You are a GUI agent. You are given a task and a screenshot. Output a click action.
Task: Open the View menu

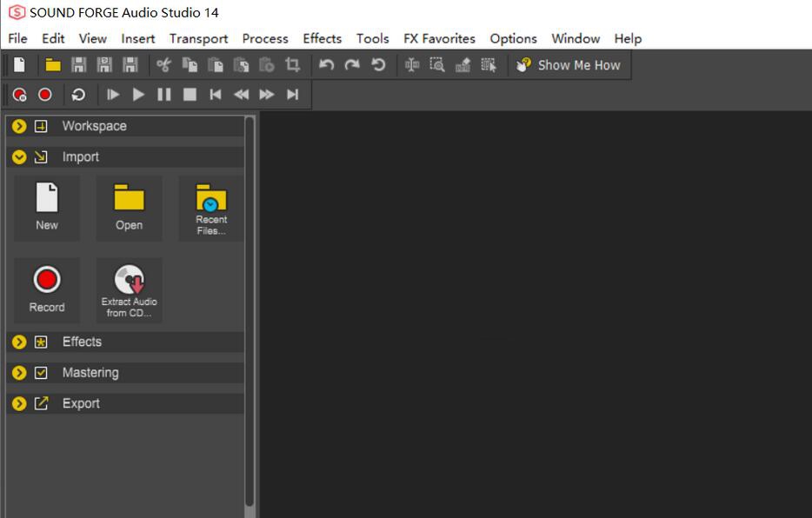point(93,39)
